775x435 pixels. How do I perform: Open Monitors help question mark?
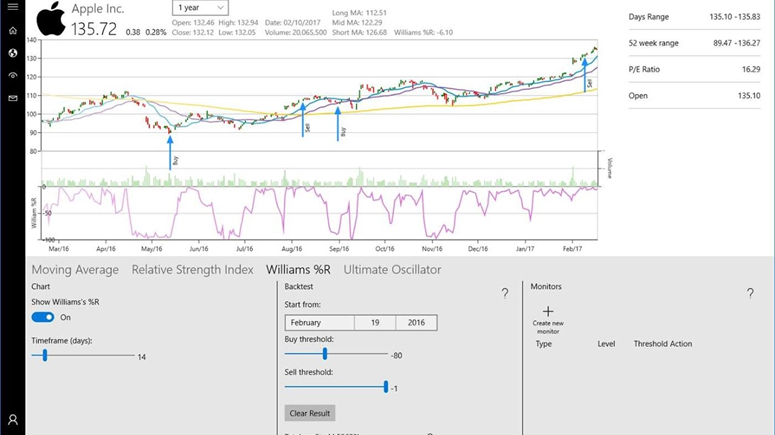[750, 293]
